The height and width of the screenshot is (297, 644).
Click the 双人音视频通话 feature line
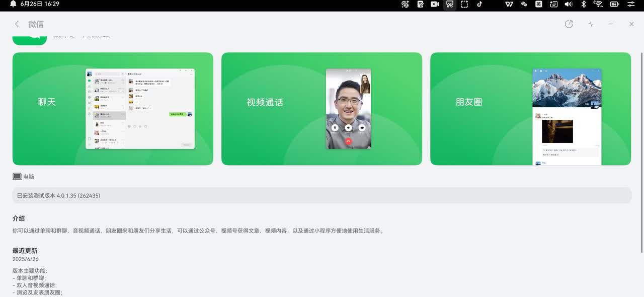tap(35, 285)
